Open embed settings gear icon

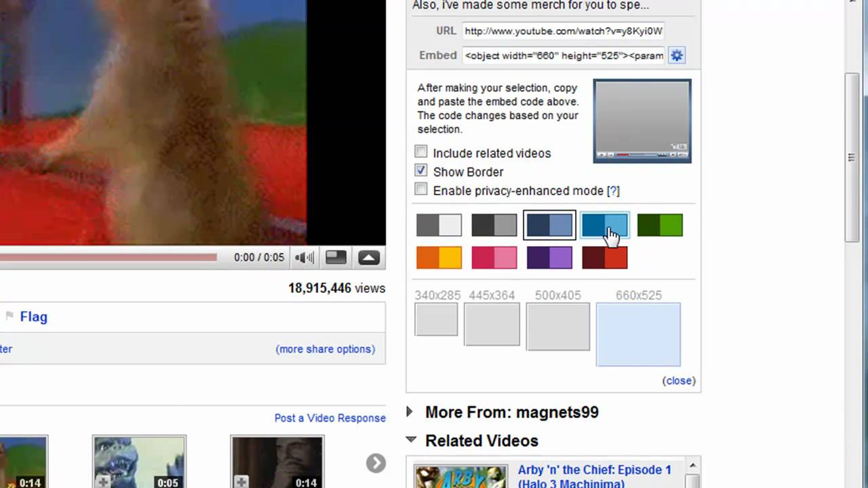677,56
